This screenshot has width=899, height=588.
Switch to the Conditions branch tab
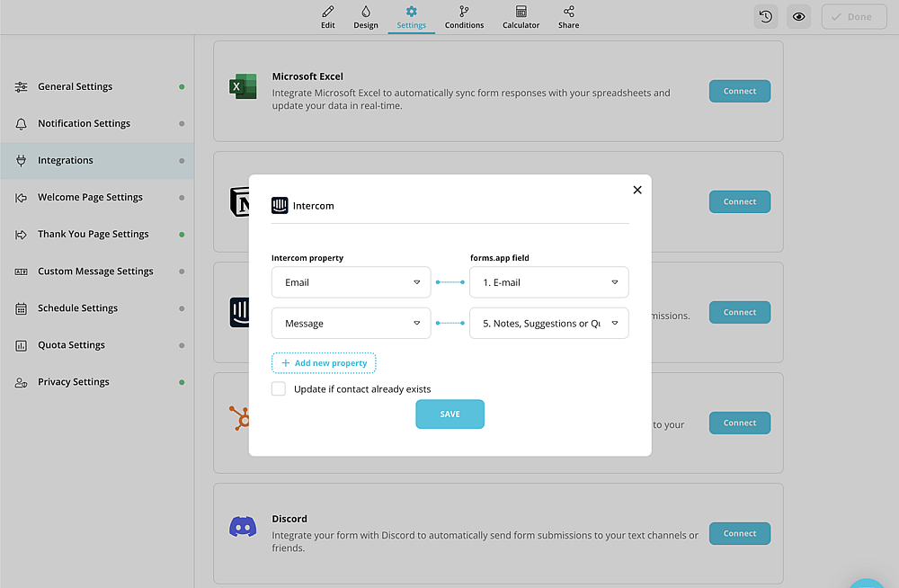click(464, 17)
